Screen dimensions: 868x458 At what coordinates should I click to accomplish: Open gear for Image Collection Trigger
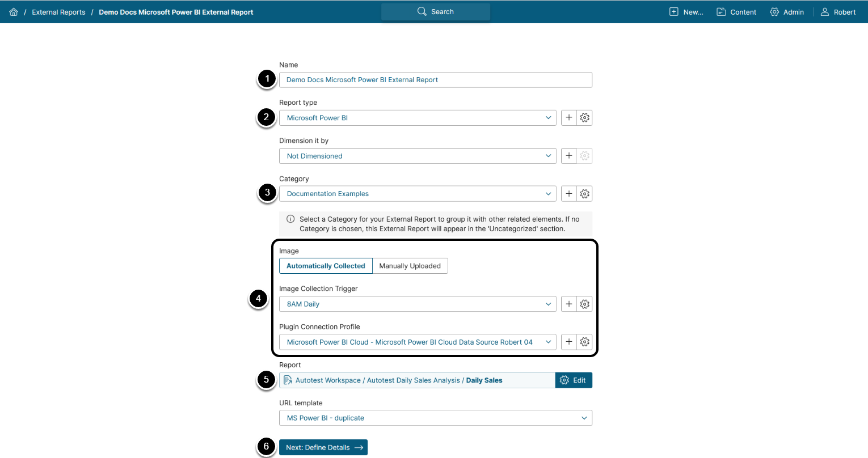point(585,304)
